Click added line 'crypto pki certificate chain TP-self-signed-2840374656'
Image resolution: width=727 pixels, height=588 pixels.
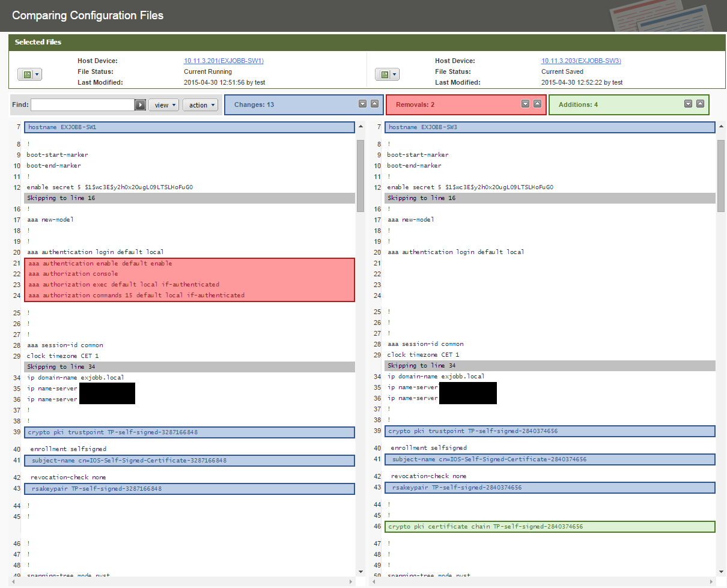point(550,527)
